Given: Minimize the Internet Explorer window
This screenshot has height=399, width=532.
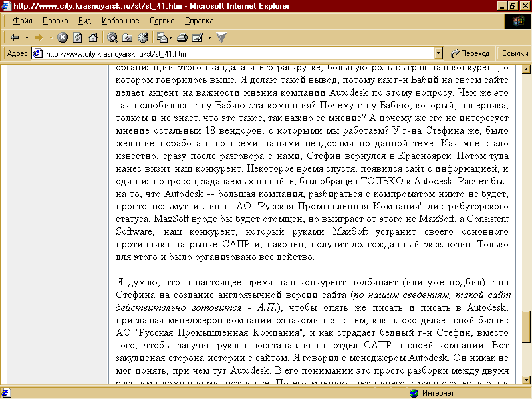Looking at the screenshot, I should tap(503, 6).
